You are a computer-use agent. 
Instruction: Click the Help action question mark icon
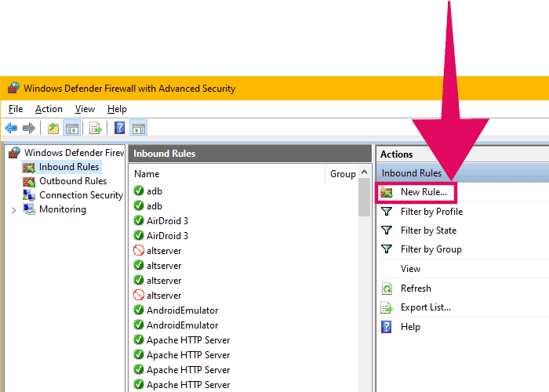[386, 327]
